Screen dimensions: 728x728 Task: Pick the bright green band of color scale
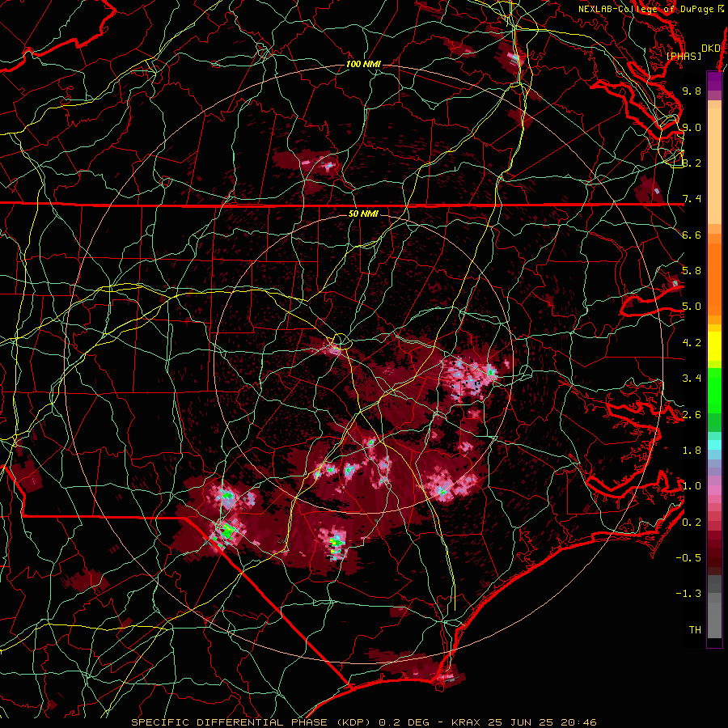[x=715, y=391]
